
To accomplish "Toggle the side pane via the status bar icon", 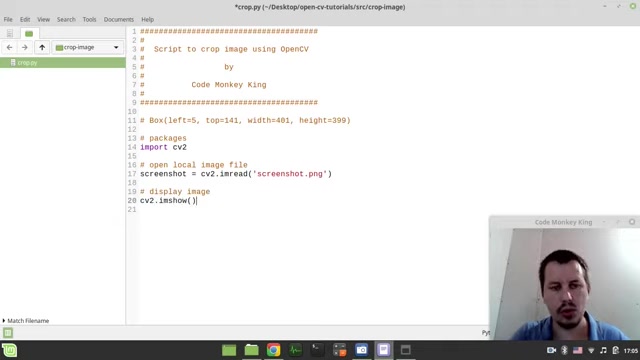I will click(x=8, y=333).
